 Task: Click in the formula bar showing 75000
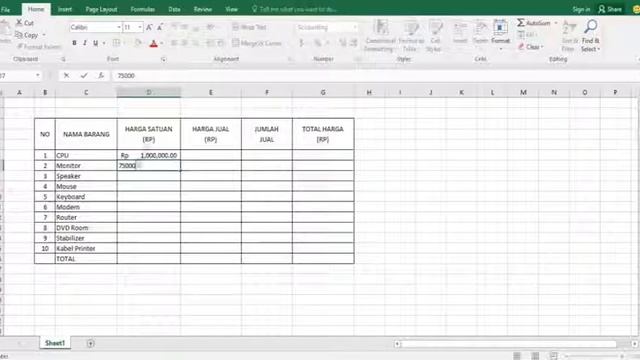pos(375,76)
